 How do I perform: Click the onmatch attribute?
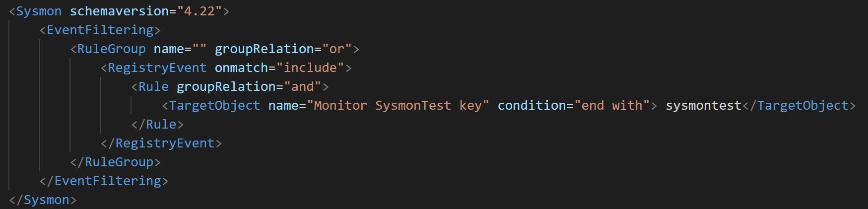click(241, 68)
